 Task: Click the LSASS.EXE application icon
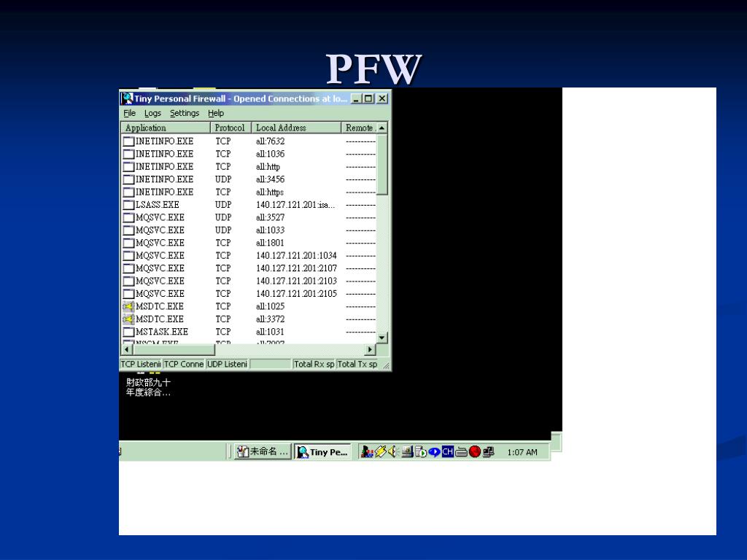tap(128, 205)
